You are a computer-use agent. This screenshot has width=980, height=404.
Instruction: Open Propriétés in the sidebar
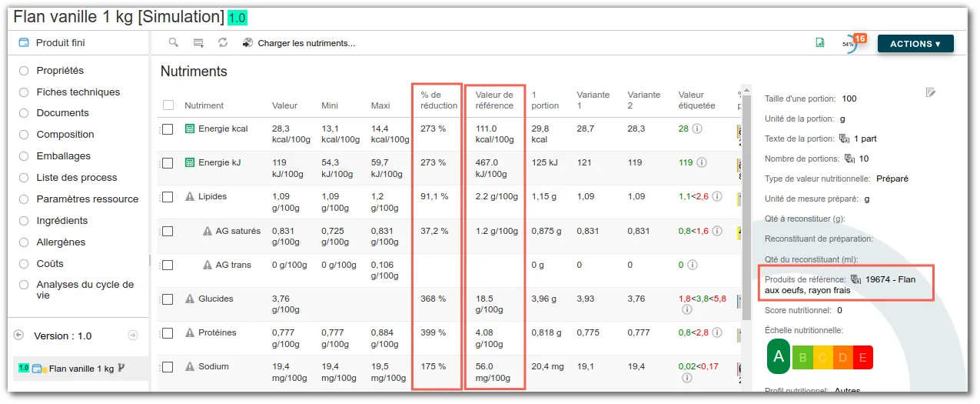pyautogui.click(x=60, y=70)
